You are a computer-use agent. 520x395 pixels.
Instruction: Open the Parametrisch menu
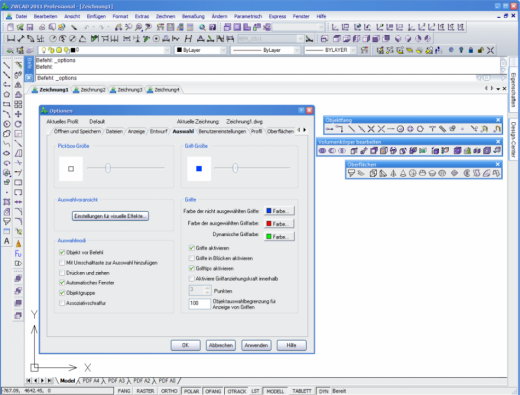click(x=248, y=16)
